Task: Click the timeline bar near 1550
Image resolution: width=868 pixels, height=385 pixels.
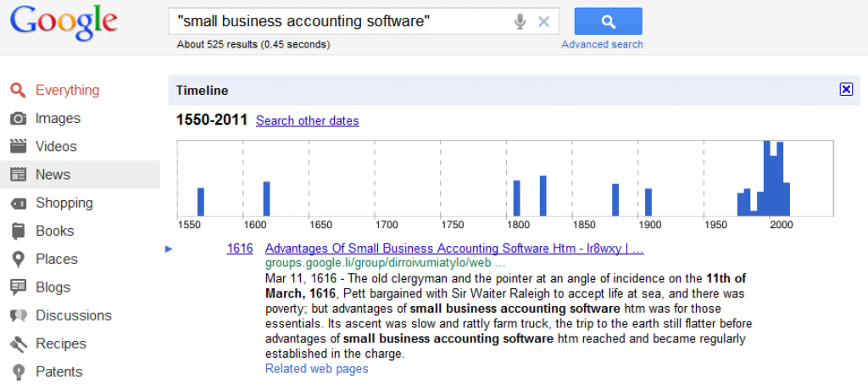Action: click(x=201, y=202)
